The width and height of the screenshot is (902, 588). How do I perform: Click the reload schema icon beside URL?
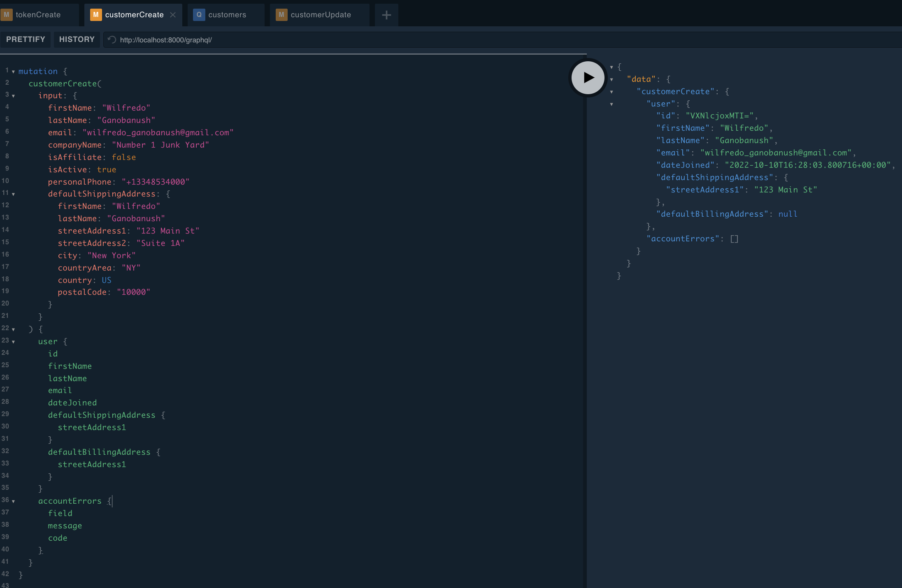pos(112,39)
